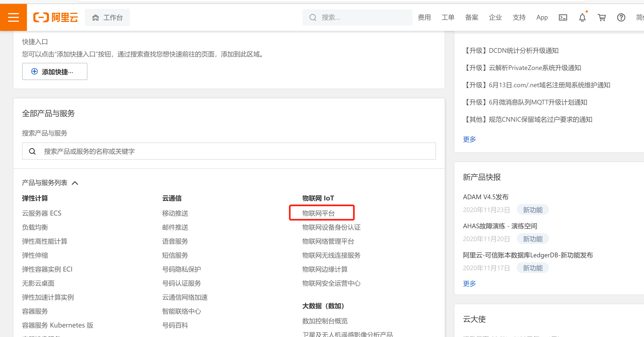Viewport: 644px width, 337px height.
Task: Collapse the 产品与服务列表 section
Action: 75,183
